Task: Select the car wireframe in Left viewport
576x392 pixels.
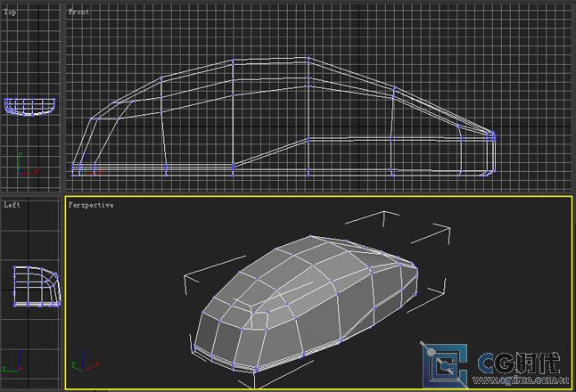Action: [36, 286]
